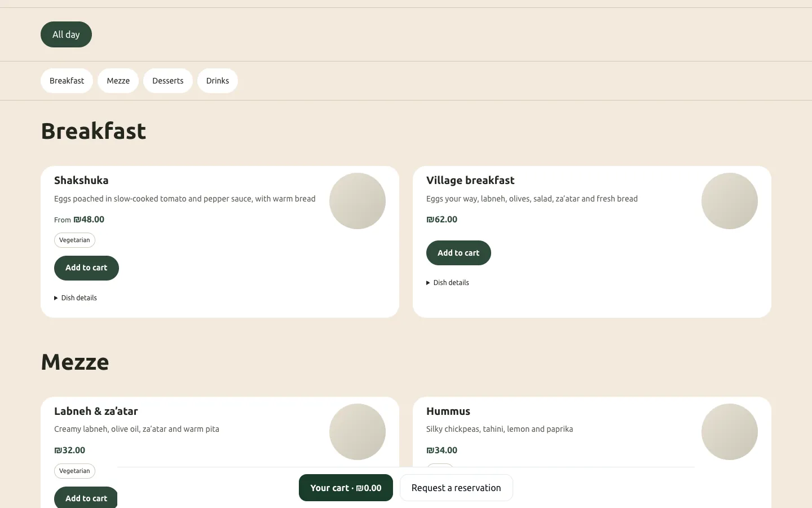Click the Hummus dish title

pos(448,411)
